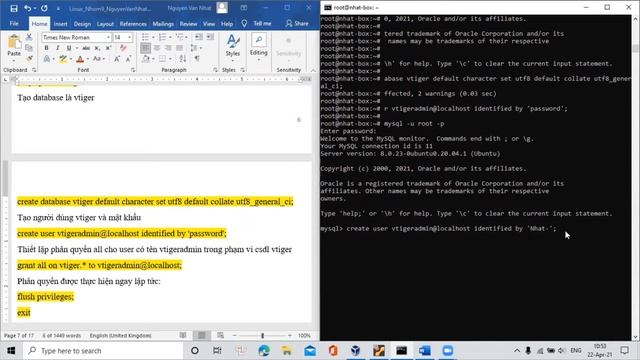Switch to the Design tab
640x360 pixels.
82,24
